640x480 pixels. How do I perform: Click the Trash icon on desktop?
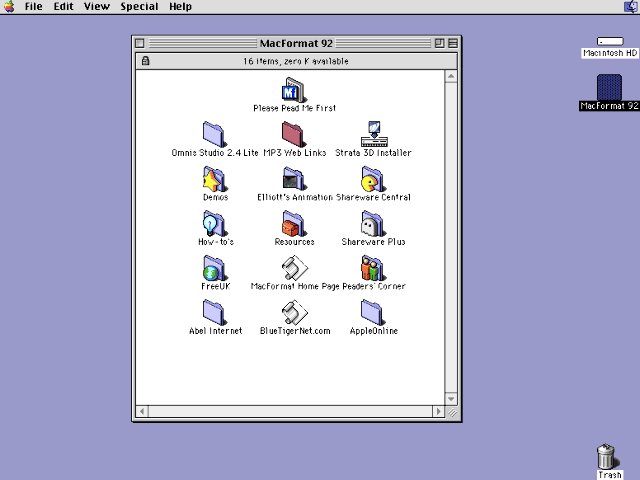(607, 457)
